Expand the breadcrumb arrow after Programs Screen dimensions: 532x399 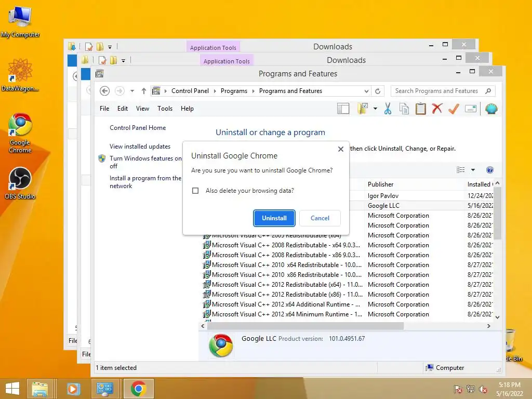[253, 91]
